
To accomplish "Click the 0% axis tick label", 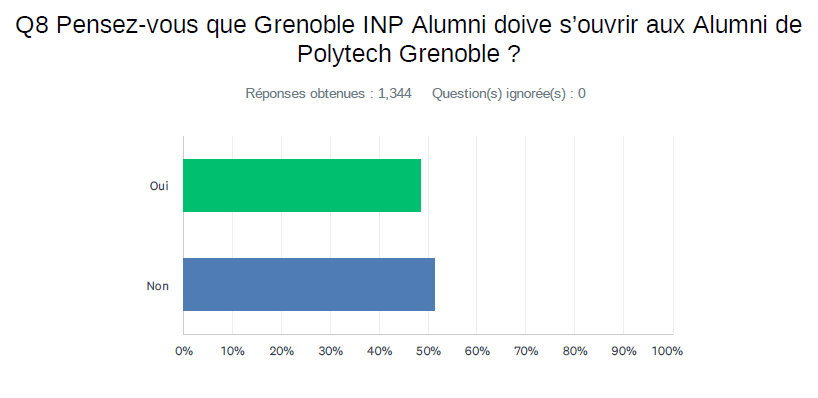I will 184,352.
